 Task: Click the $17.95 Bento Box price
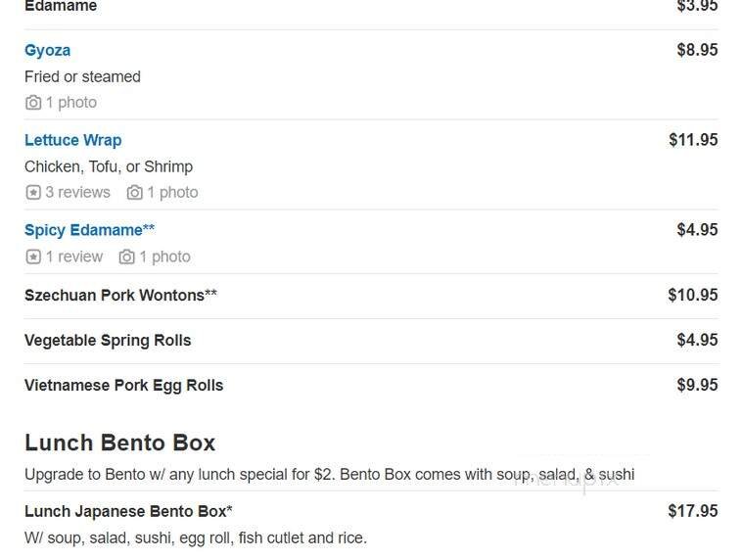coord(693,511)
